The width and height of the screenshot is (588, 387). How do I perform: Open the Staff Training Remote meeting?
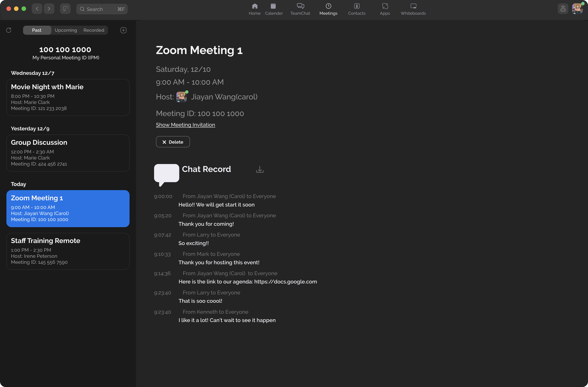tap(68, 251)
